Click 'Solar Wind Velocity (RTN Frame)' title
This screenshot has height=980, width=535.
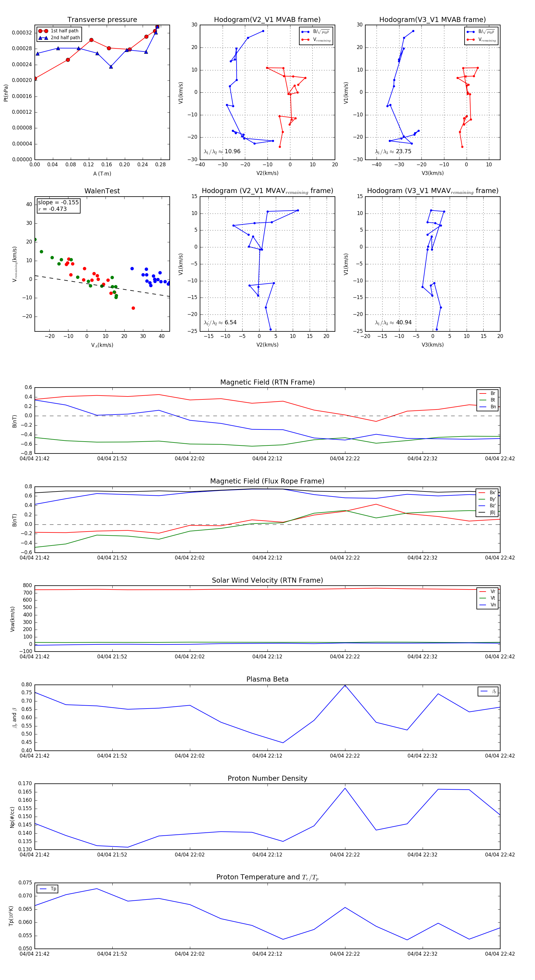pyautogui.click(x=267, y=580)
